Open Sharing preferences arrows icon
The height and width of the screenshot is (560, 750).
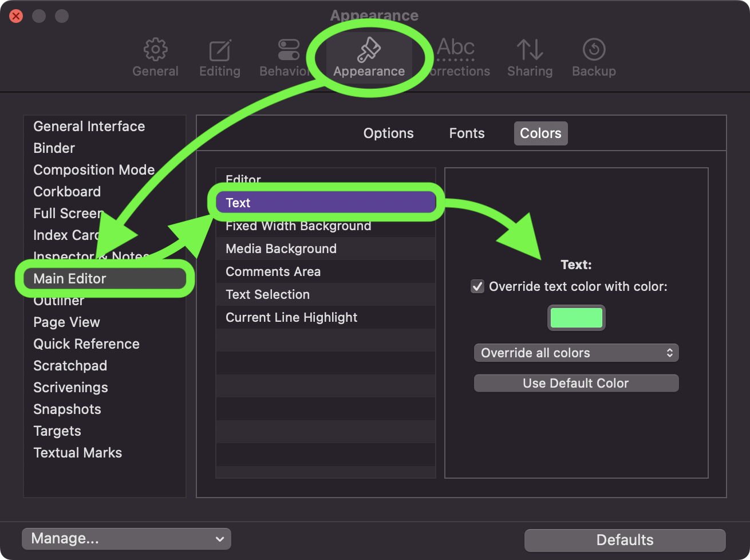pyautogui.click(x=530, y=50)
